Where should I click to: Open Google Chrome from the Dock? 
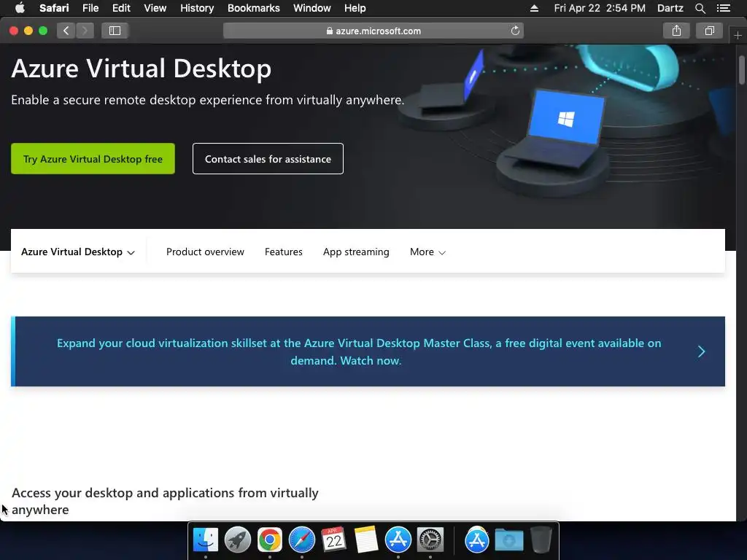pyautogui.click(x=270, y=540)
